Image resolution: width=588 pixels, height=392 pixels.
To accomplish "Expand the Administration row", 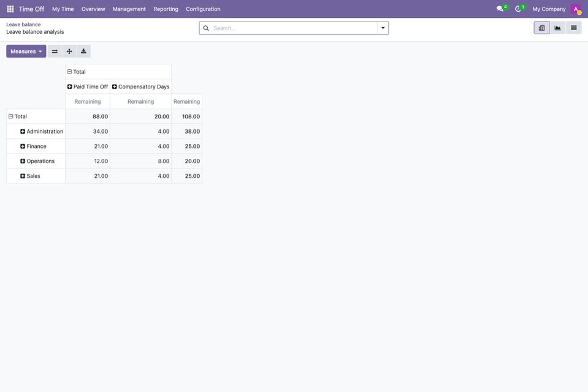I will (x=42, y=131).
